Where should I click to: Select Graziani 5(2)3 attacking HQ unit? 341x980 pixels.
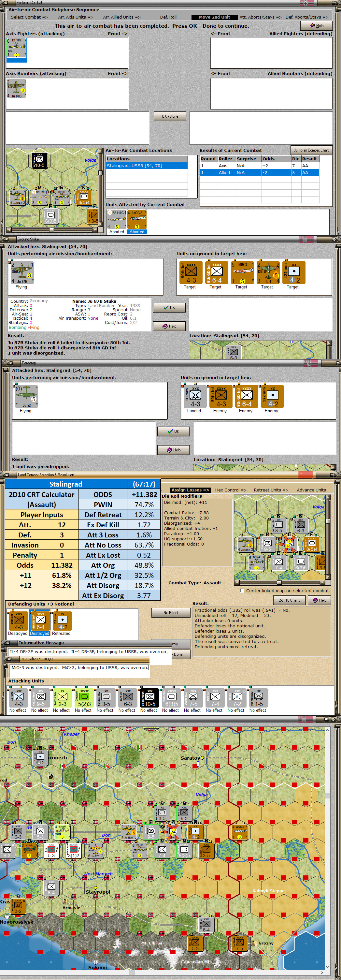tap(84, 698)
